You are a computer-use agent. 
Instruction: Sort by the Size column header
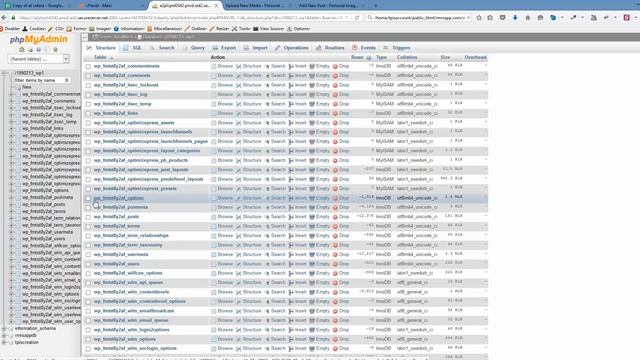tap(445, 57)
